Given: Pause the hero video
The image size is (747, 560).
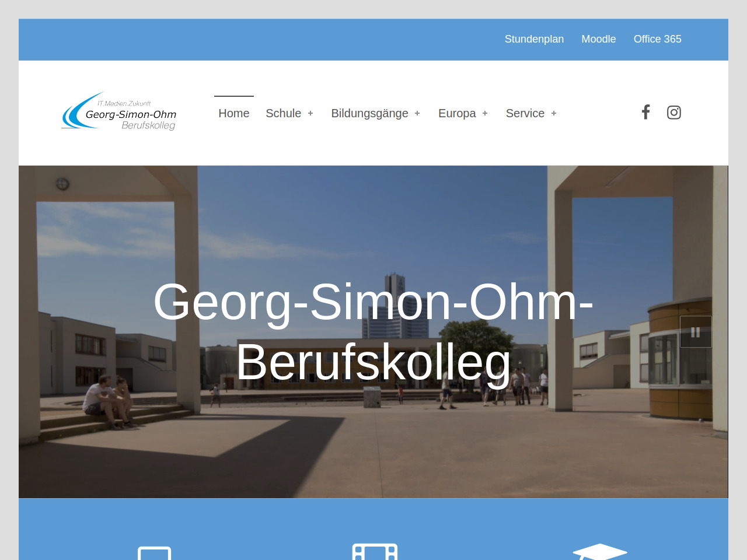Looking at the screenshot, I should coord(696,332).
